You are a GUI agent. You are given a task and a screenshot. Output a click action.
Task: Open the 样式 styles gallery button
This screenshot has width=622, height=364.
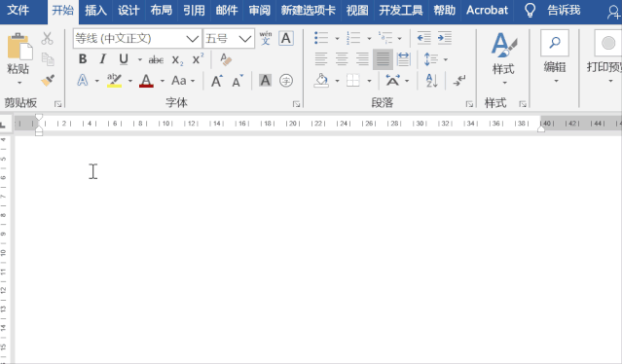pyautogui.click(x=504, y=58)
